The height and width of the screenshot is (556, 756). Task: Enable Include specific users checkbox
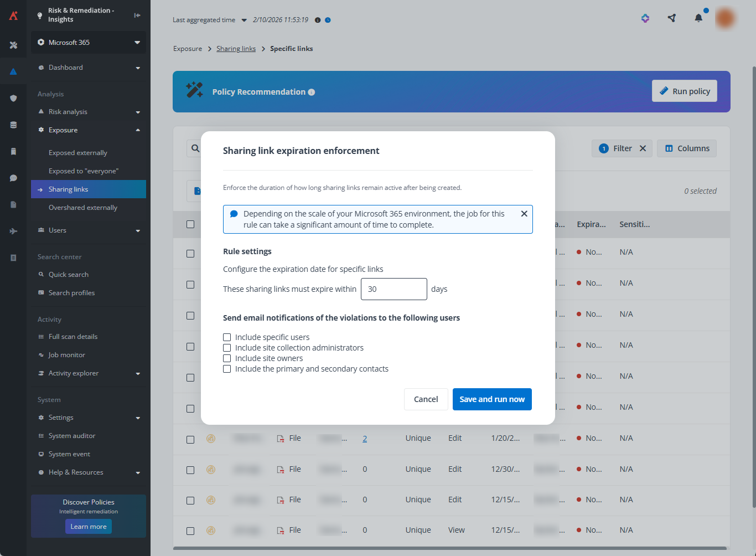pyautogui.click(x=227, y=337)
